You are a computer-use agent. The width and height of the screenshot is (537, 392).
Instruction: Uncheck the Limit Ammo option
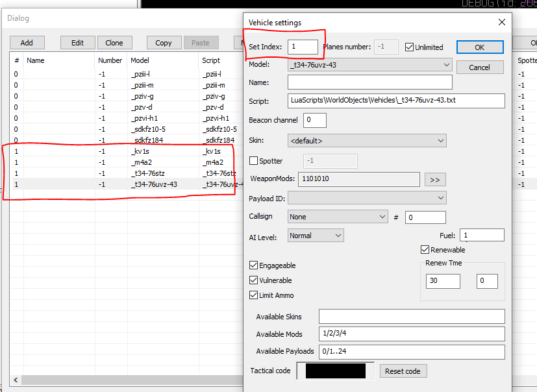pos(254,295)
